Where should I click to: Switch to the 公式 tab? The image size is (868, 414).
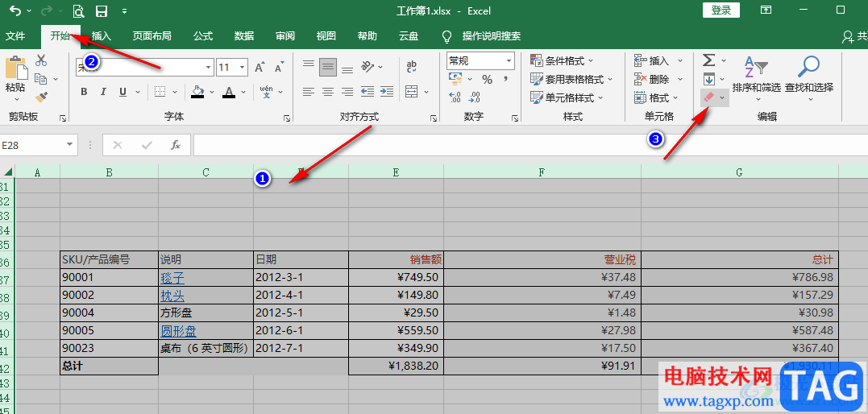(203, 36)
